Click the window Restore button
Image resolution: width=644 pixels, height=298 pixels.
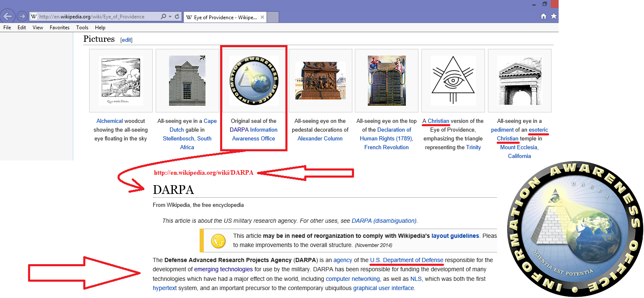pos(545,4)
